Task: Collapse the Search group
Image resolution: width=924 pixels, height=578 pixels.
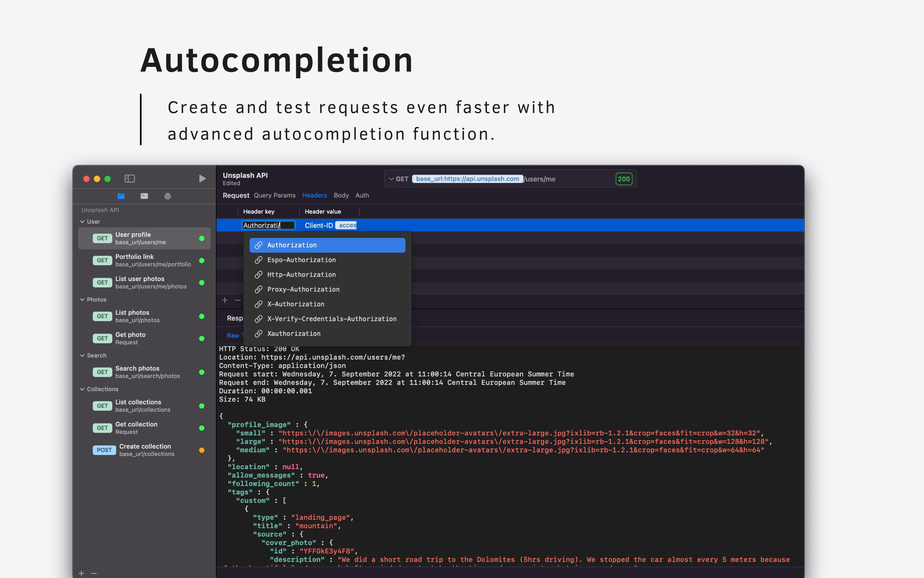Action: 82,355
